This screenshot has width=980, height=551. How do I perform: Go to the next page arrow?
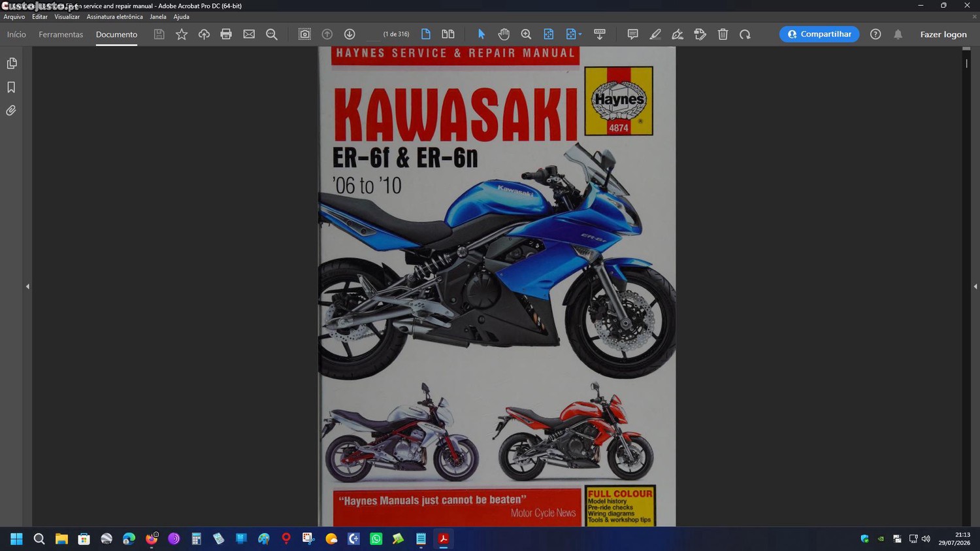coord(350,34)
